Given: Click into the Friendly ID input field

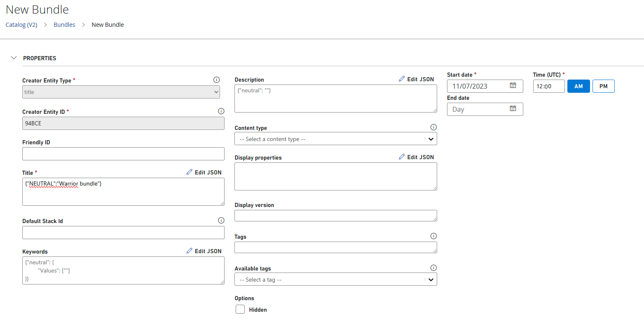Looking at the screenshot, I should 123,154.
